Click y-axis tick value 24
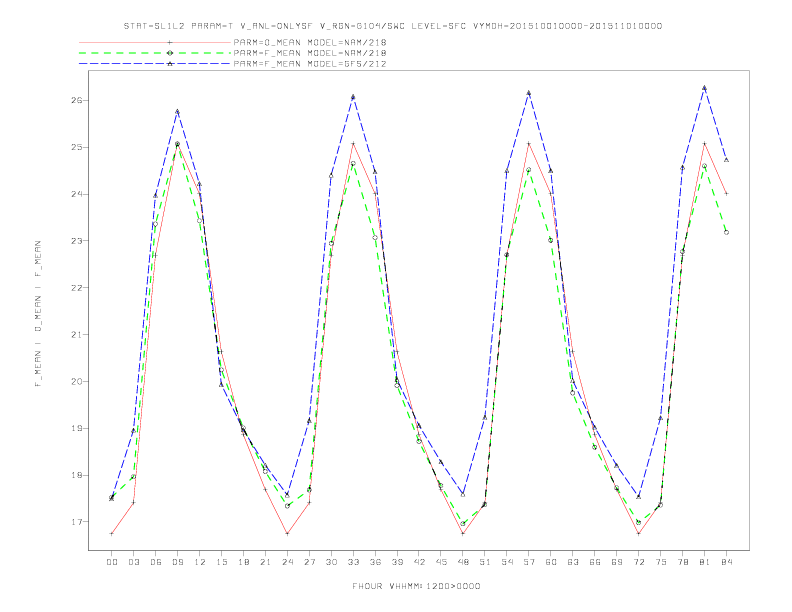Screen dimensions: 792x612 (x=77, y=194)
